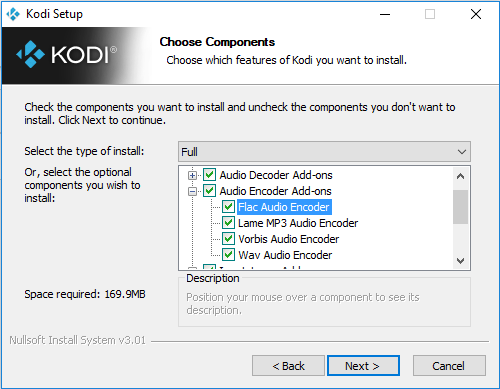Viewport: 500px width, 389px height.
Task: Click the scrollbar thumb in the components list
Action: [x=460, y=207]
